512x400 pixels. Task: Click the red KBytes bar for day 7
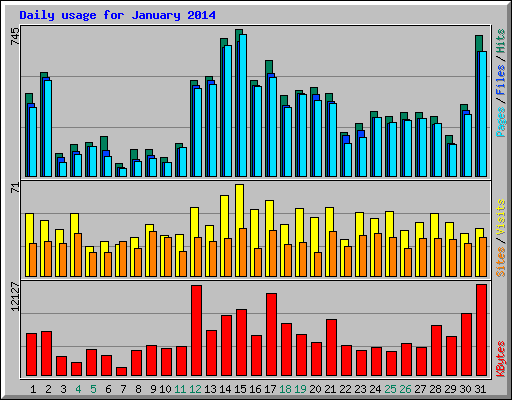(x=121, y=372)
